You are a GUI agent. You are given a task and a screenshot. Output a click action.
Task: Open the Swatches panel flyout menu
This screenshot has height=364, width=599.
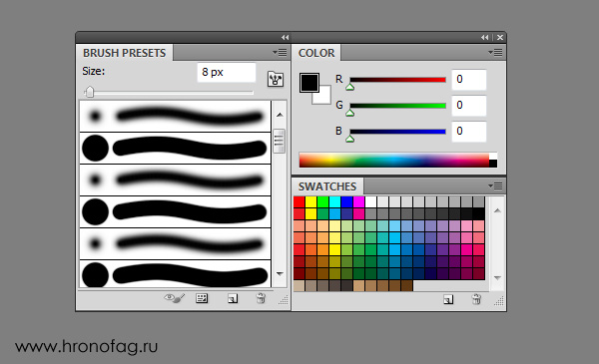tap(495, 185)
